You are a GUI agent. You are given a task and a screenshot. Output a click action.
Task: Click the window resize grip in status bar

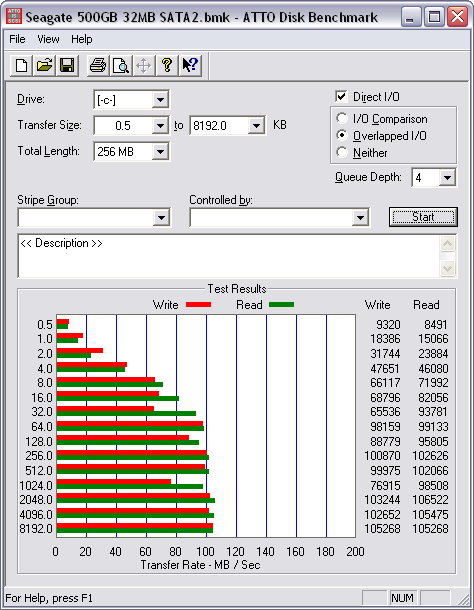point(463,599)
